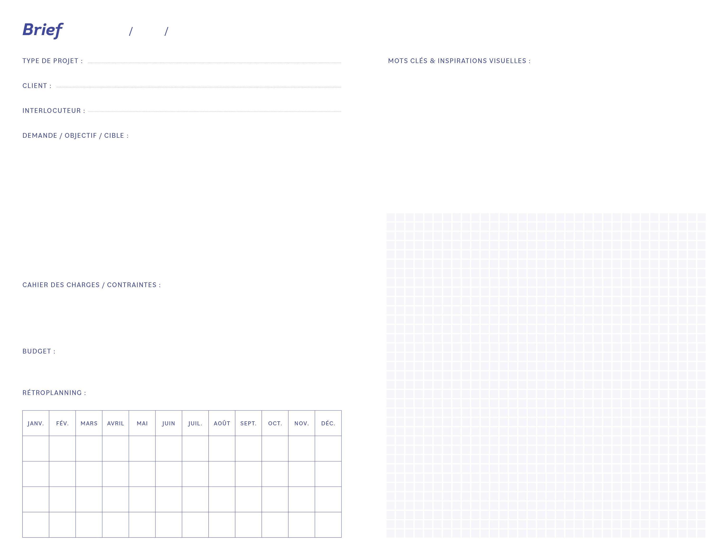Image resolution: width=728 pixels, height=560 pixels.
Task: Click the DEMANDE / OBJECTIF / CIBLE label
Action: (x=75, y=136)
